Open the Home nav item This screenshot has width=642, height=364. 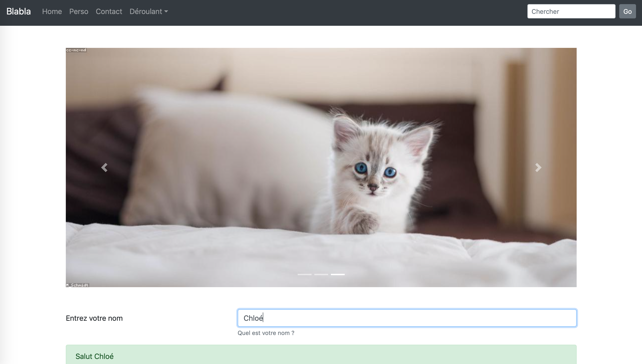(52, 12)
